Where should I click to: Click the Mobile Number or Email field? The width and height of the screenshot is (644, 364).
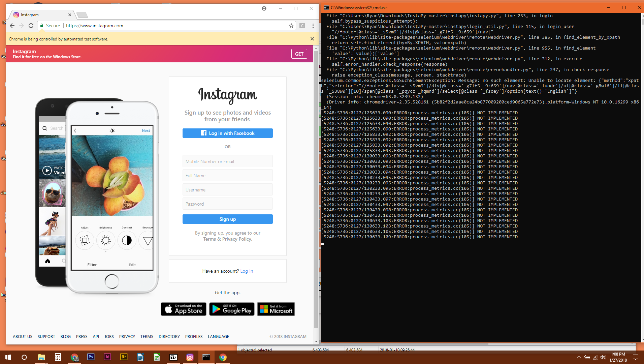coord(227,161)
